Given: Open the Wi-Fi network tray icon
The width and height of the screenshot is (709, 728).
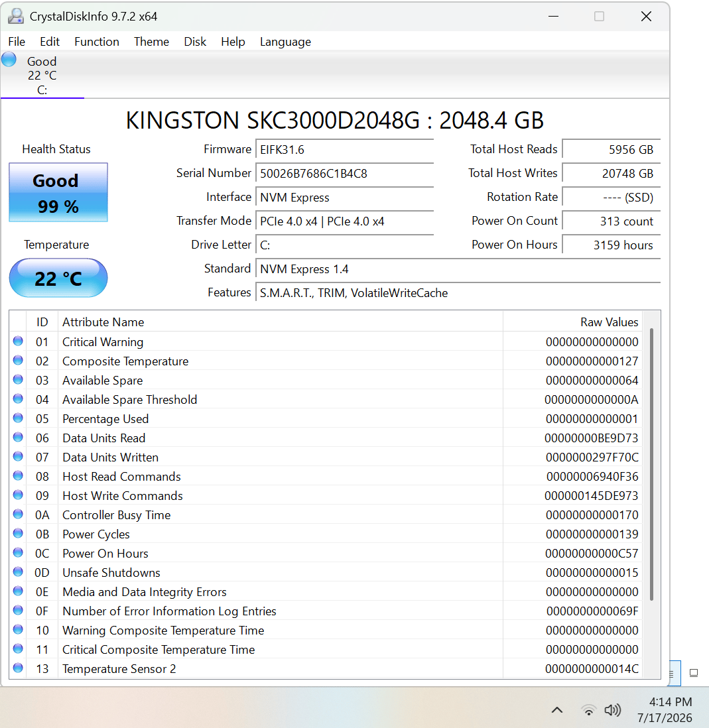Looking at the screenshot, I should coord(589,710).
